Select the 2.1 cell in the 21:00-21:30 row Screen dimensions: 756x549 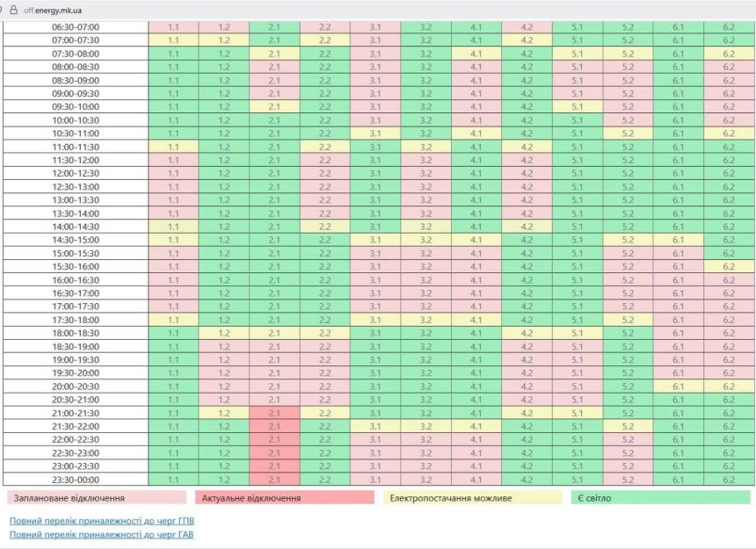[274, 413]
